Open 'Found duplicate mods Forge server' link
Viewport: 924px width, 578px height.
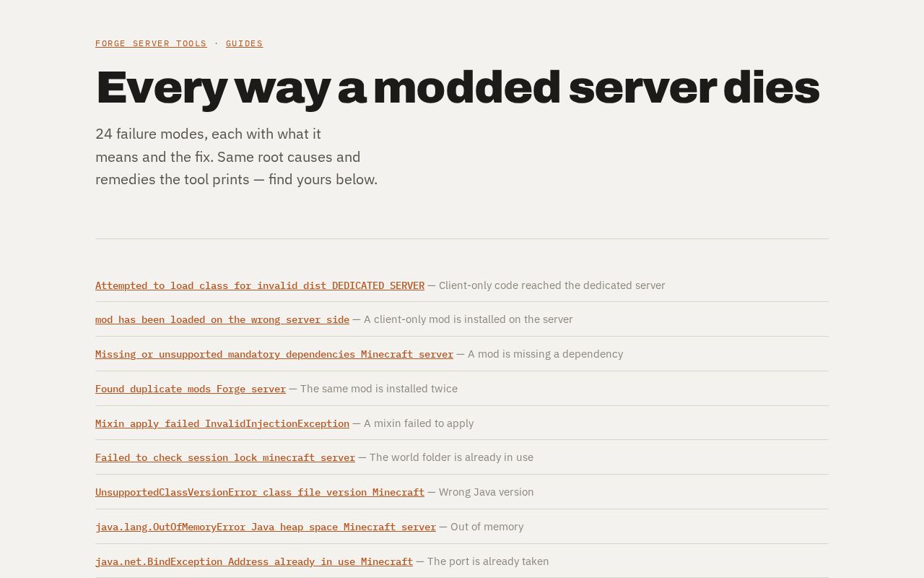click(191, 389)
